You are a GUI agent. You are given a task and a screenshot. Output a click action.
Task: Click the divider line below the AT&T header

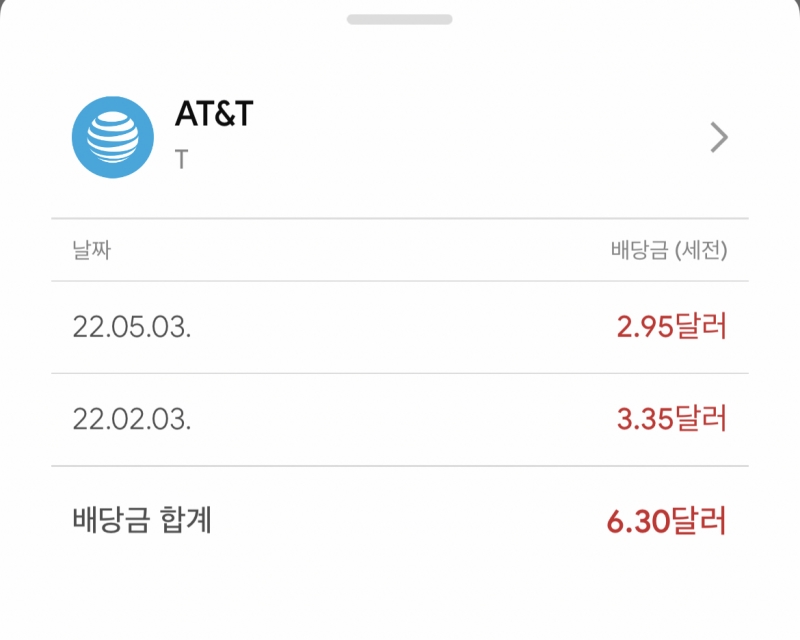click(x=400, y=218)
